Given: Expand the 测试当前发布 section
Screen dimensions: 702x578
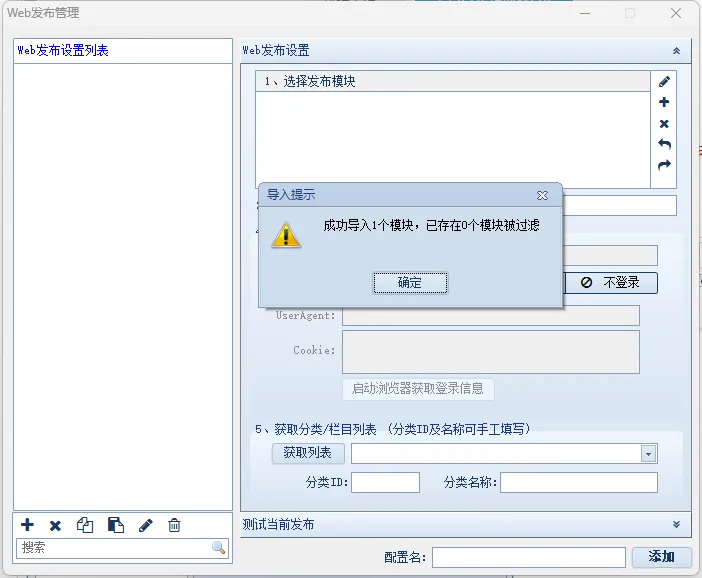Looking at the screenshot, I should pyautogui.click(x=676, y=524).
